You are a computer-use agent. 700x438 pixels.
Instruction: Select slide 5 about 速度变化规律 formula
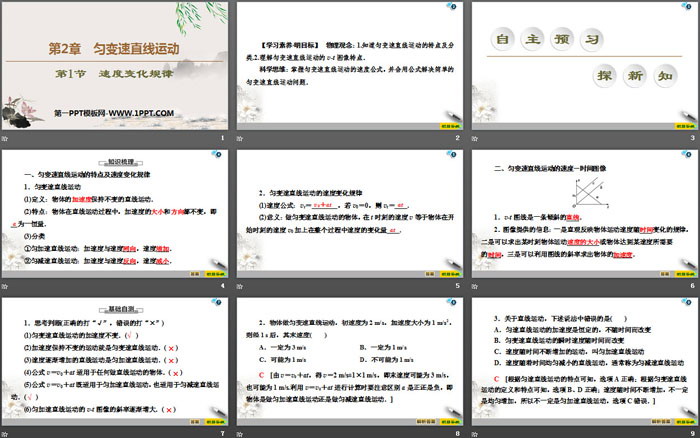point(350,213)
